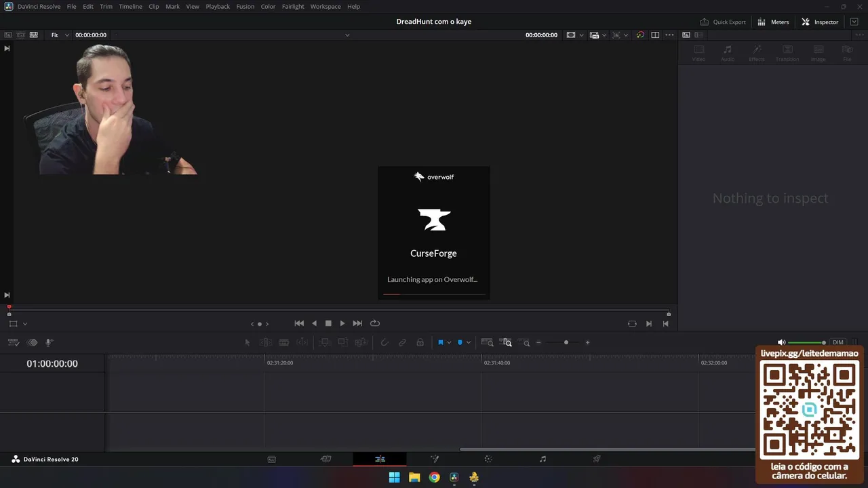Toggle the Meters panel
868x488 pixels.
(773, 22)
